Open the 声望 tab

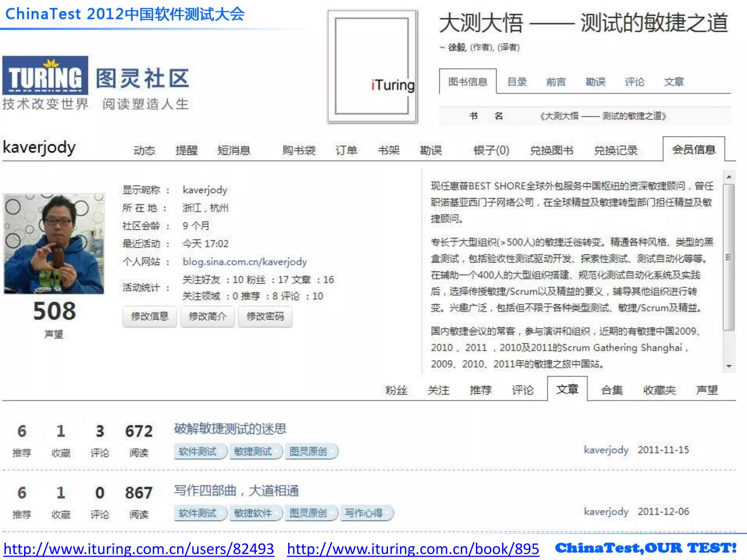[707, 390]
